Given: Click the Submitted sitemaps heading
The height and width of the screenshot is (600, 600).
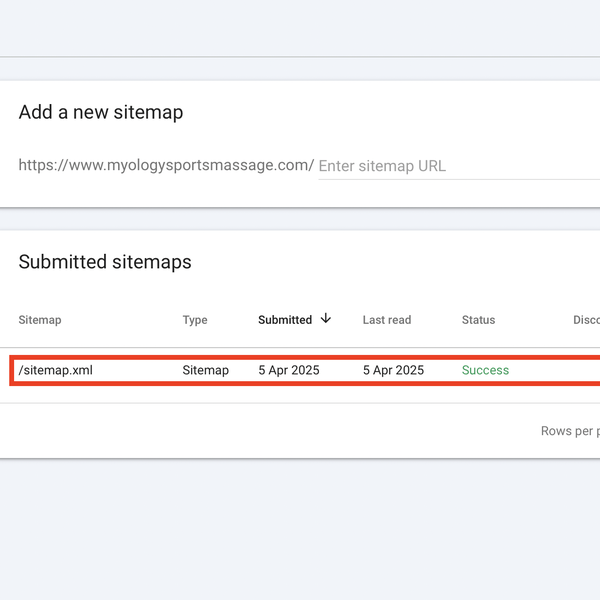Looking at the screenshot, I should click(105, 262).
